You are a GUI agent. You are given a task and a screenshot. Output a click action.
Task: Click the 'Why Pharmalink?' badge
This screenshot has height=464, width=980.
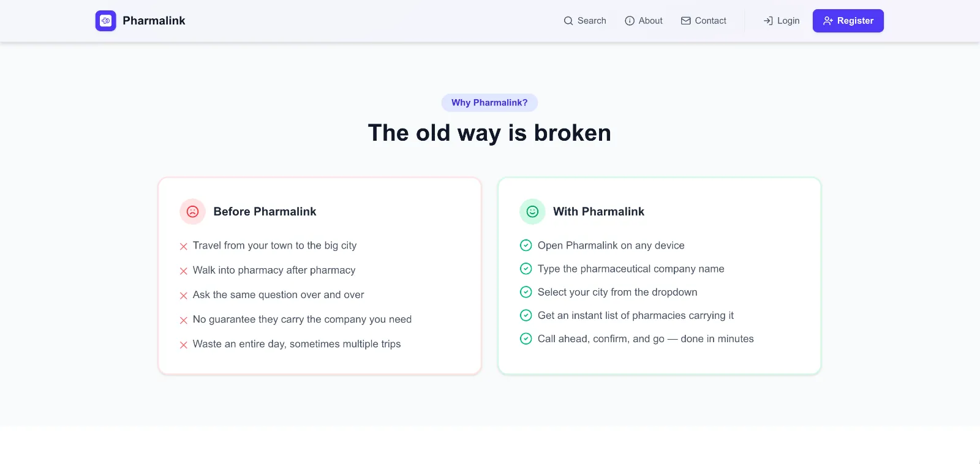coord(489,103)
